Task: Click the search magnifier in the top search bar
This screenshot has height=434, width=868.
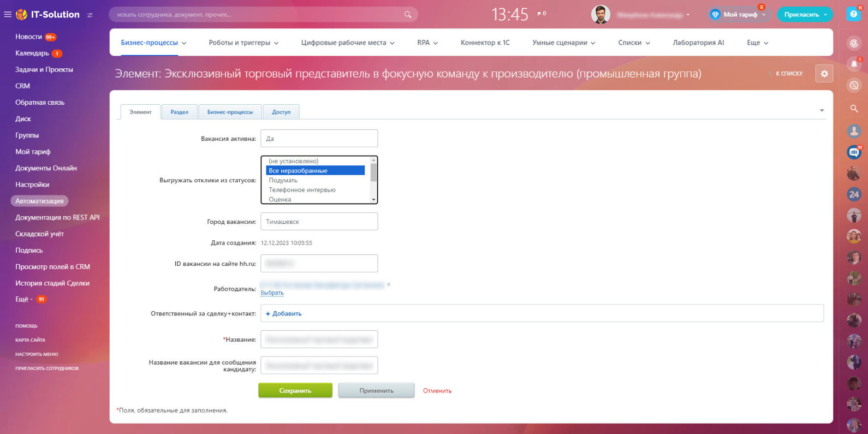Action: (x=408, y=15)
